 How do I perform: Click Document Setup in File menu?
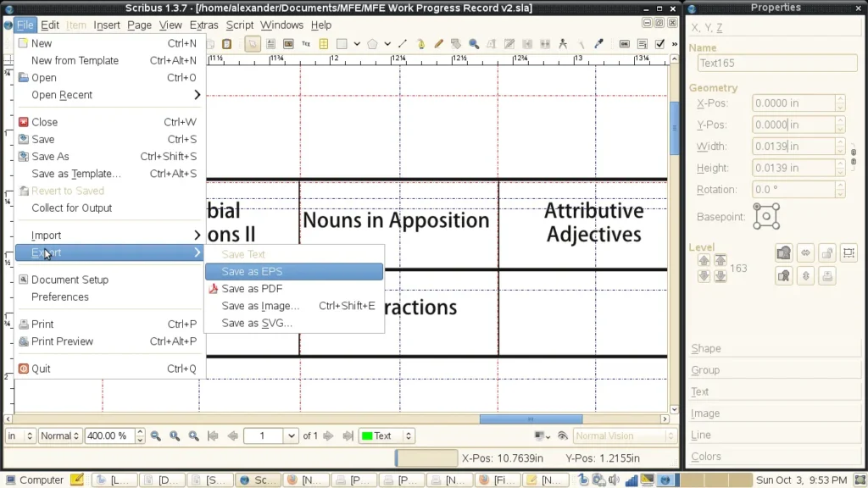(70, 280)
